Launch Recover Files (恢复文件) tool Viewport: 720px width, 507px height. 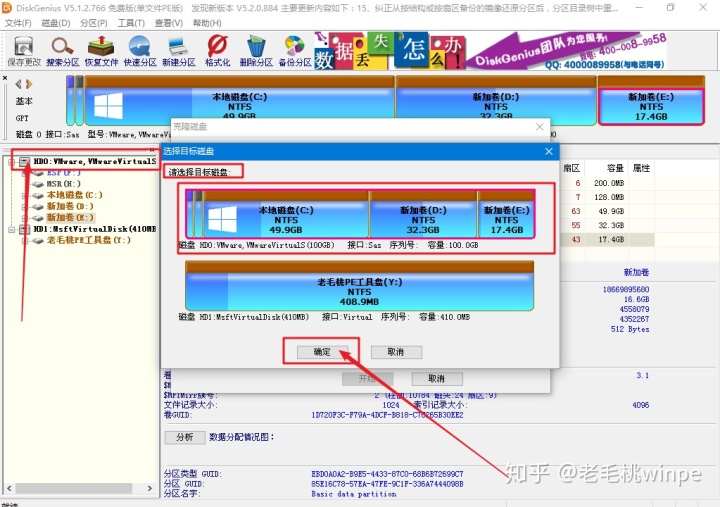point(101,51)
